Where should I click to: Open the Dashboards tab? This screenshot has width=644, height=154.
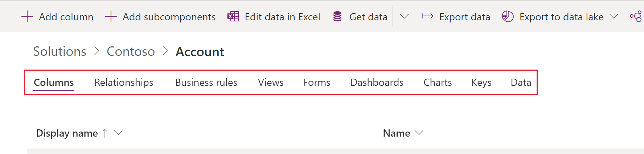click(x=377, y=83)
